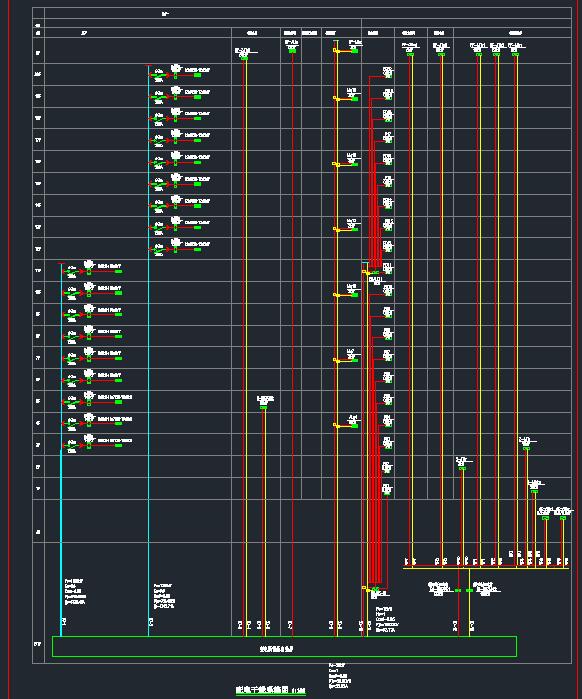Select green box on red feeder below yellow busbar

point(458,590)
